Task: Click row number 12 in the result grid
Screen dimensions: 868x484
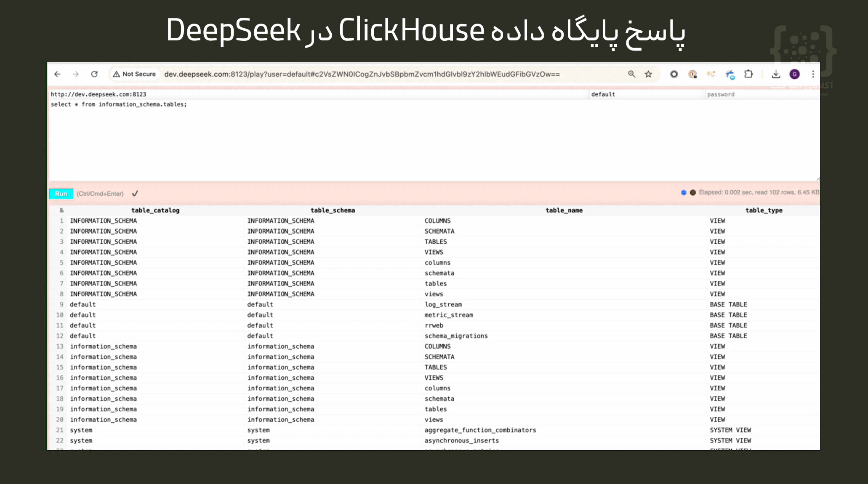Action: pos(60,336)
